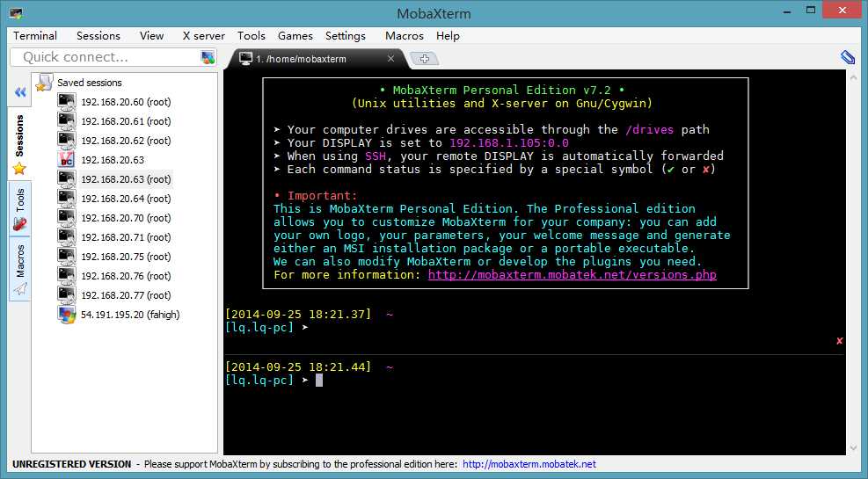The height and width of the screenshot is (479, 868).
Task: Select session 192.168.20.75 (root)
Action: coord(126,257)
